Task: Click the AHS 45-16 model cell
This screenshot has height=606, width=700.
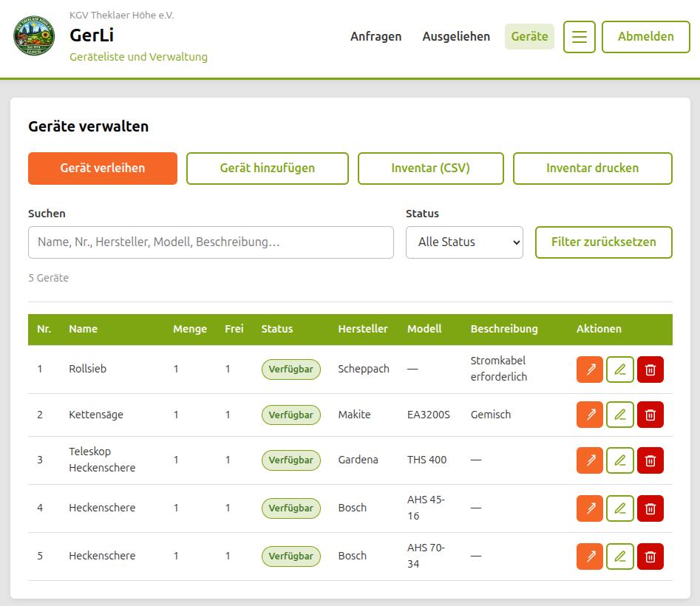Action: (x=426, y=508)
